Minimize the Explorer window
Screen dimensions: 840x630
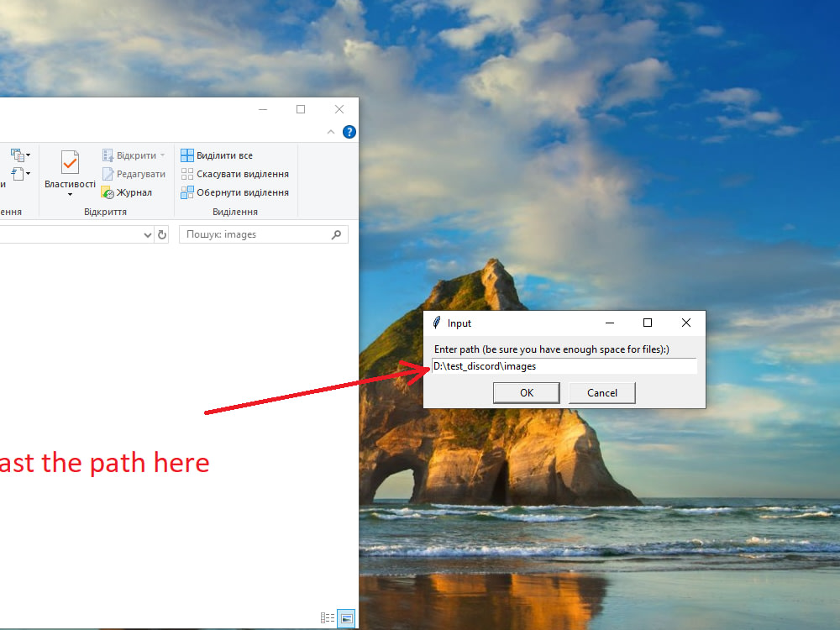[x=263, y=109]
